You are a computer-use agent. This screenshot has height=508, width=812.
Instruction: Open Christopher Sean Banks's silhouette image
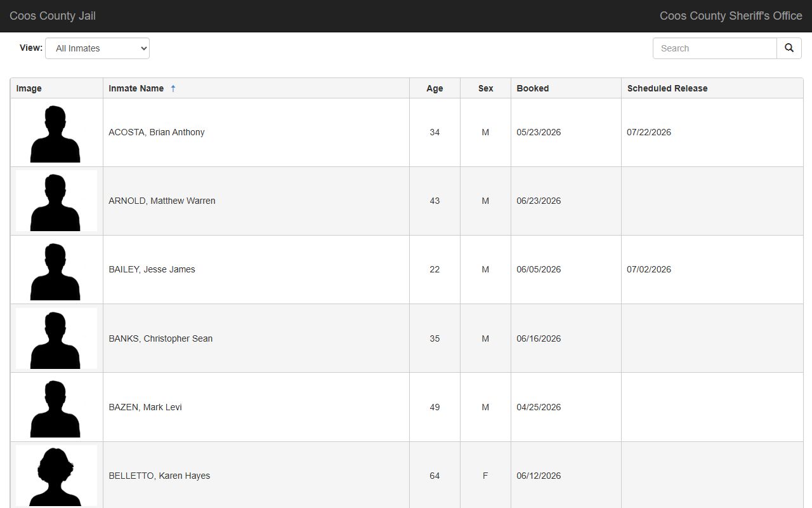56,338
